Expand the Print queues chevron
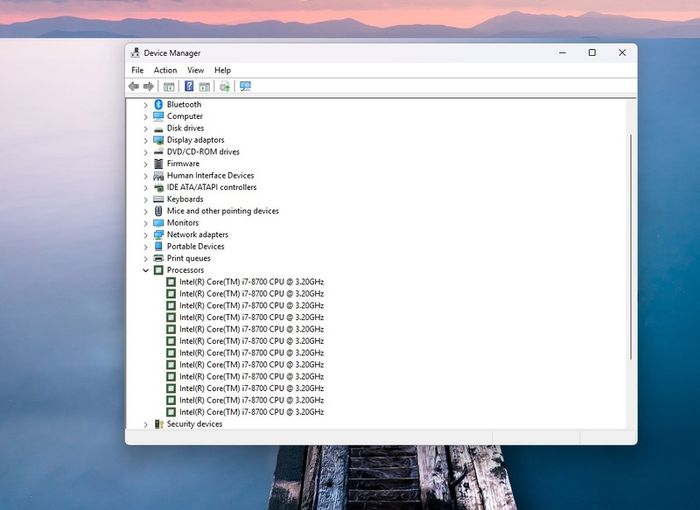The width and height of the screenshot is (700, 510). click(x=146, y=259)
